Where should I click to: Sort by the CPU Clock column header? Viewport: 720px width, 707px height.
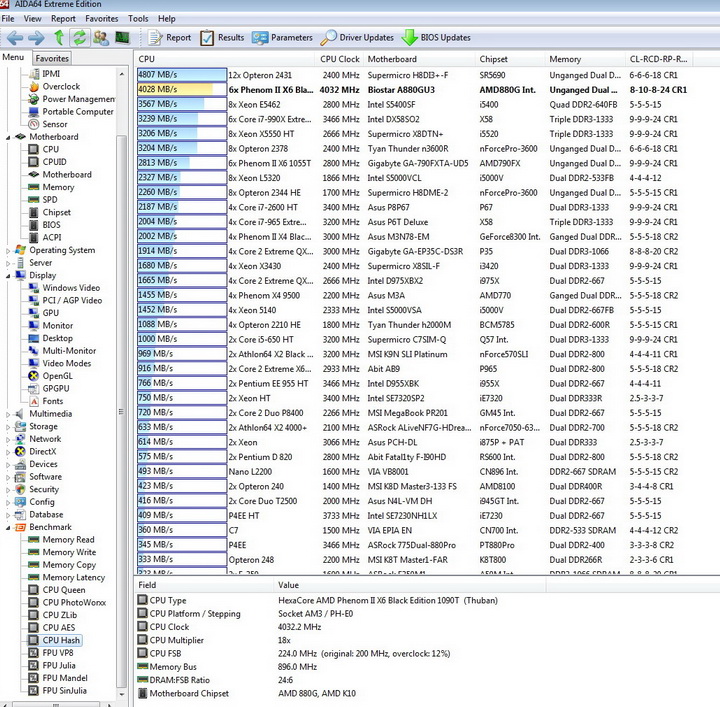[x=339, y=59]
